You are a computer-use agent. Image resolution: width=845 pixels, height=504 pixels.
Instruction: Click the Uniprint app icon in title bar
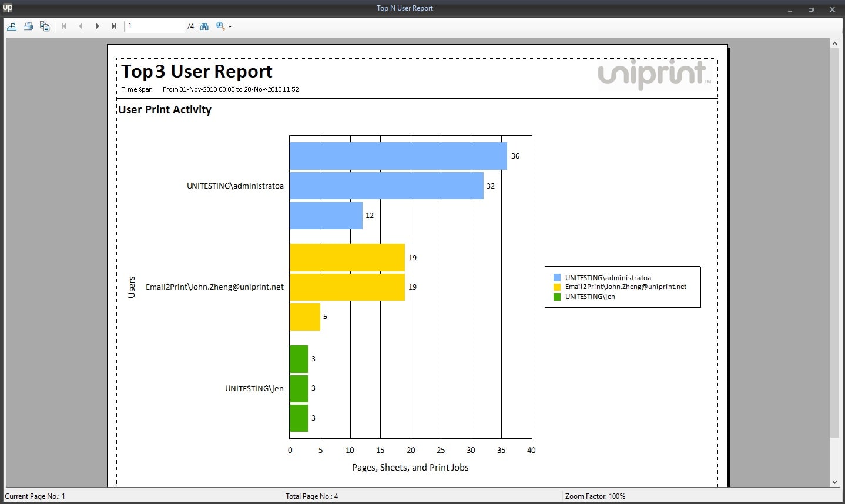point(8,8)
